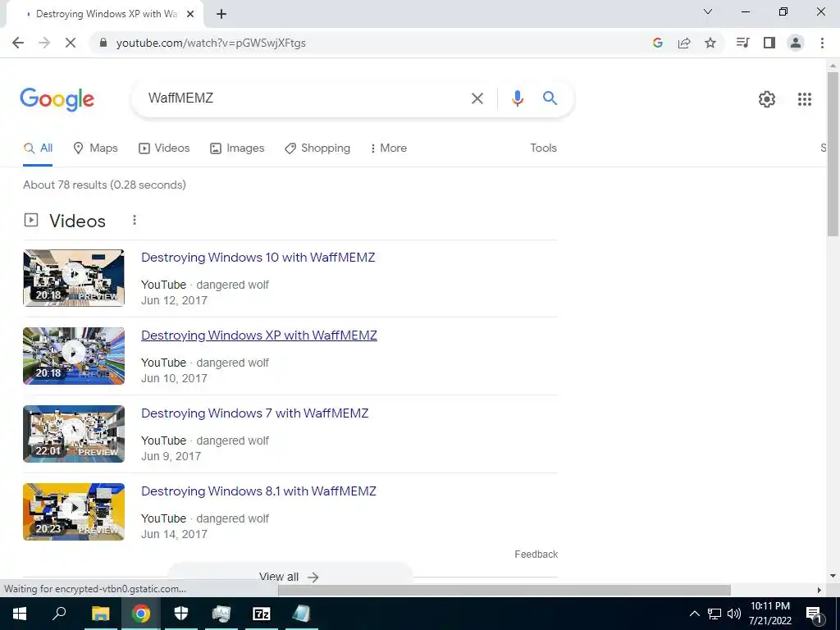The width and height of the screenshot is (840, 630).
Task: Open Windows Start menu
Action: tap(20, 614)
